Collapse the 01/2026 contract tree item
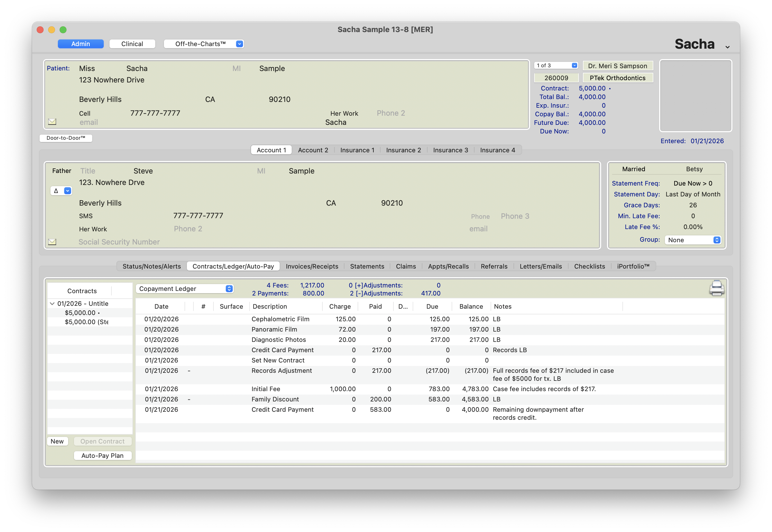Viewport: 772px width, 532px height. 52,304
